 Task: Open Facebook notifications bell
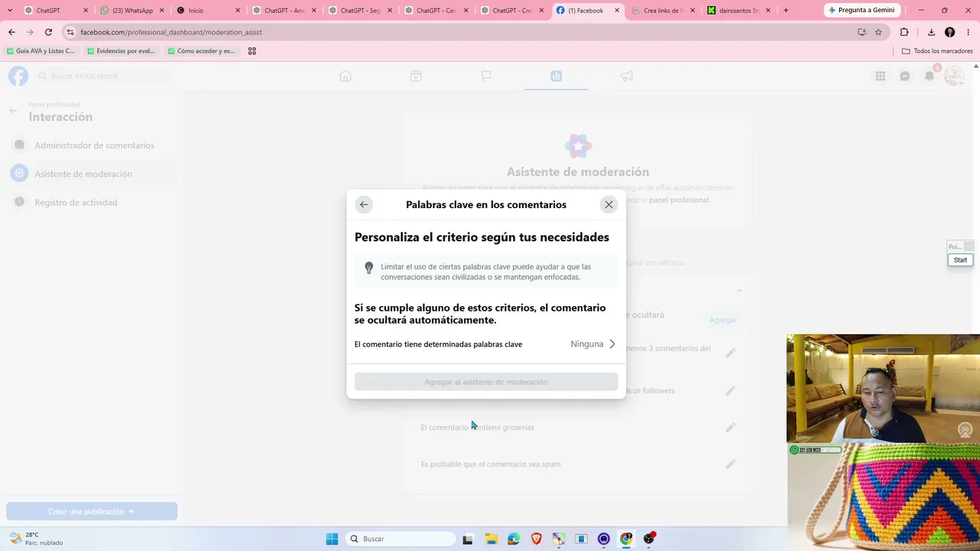929,76
